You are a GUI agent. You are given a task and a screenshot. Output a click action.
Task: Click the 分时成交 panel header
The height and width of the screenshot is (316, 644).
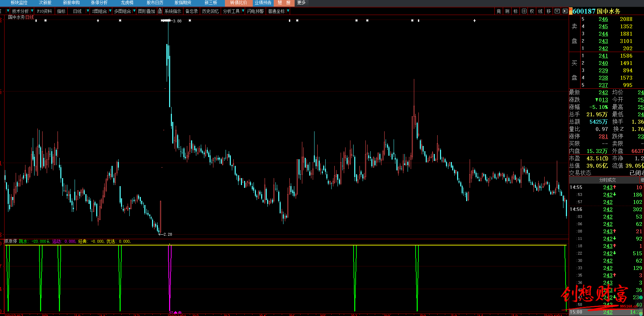pos(607,180)
